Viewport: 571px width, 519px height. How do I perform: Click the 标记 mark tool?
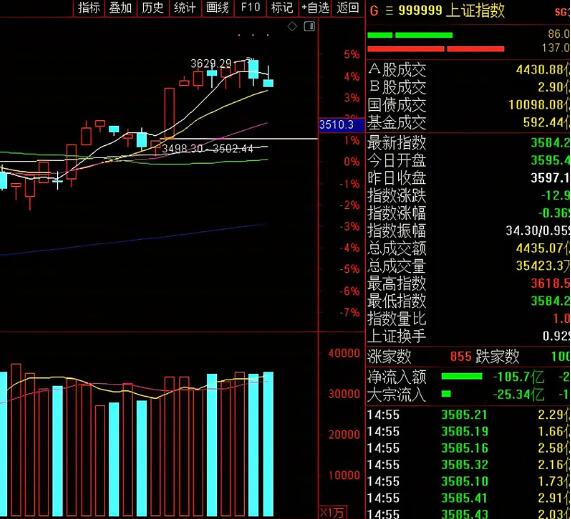point(282,8)
